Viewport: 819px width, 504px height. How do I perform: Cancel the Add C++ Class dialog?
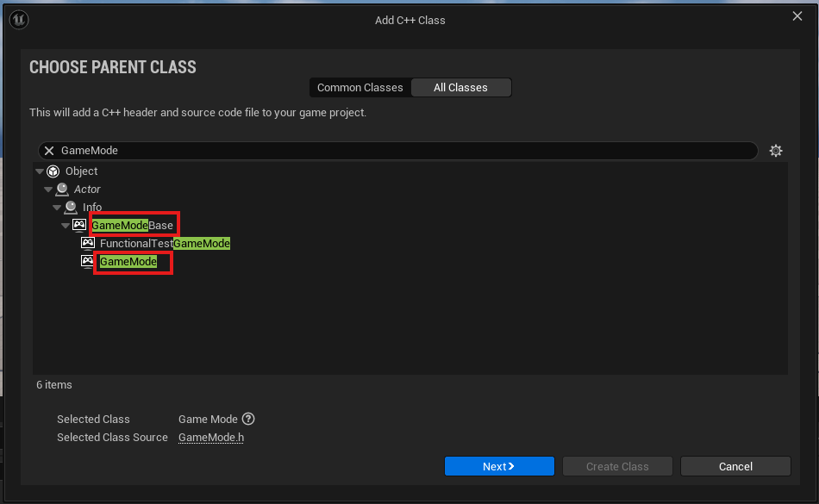(735, 466)
